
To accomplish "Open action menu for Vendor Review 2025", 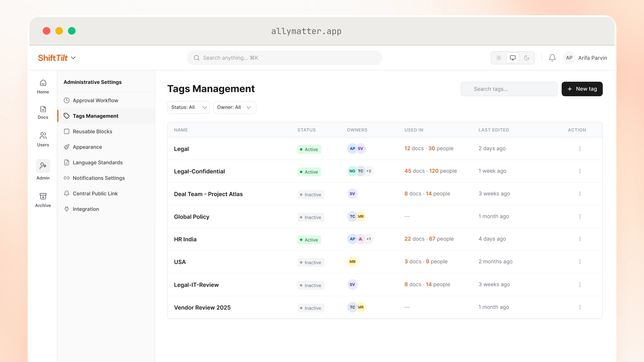I will coord(580,307).
